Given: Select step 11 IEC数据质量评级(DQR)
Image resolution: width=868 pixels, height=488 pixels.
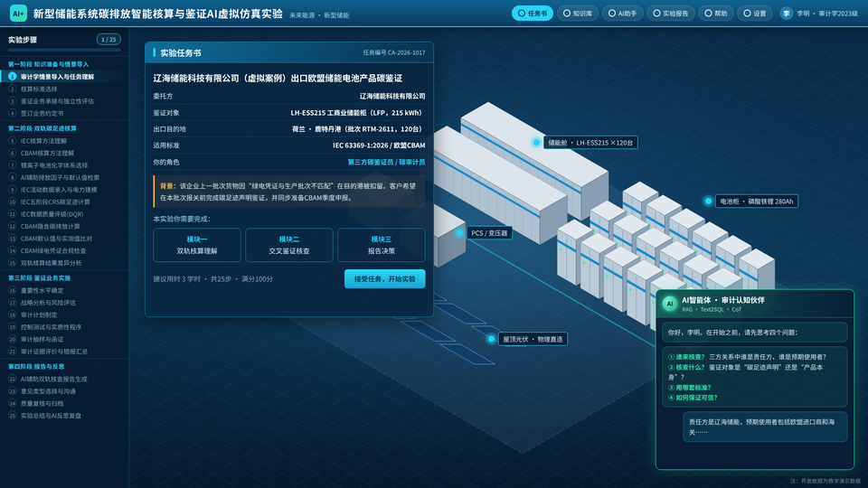Looking at the screenshot, I should pos(64,213).
